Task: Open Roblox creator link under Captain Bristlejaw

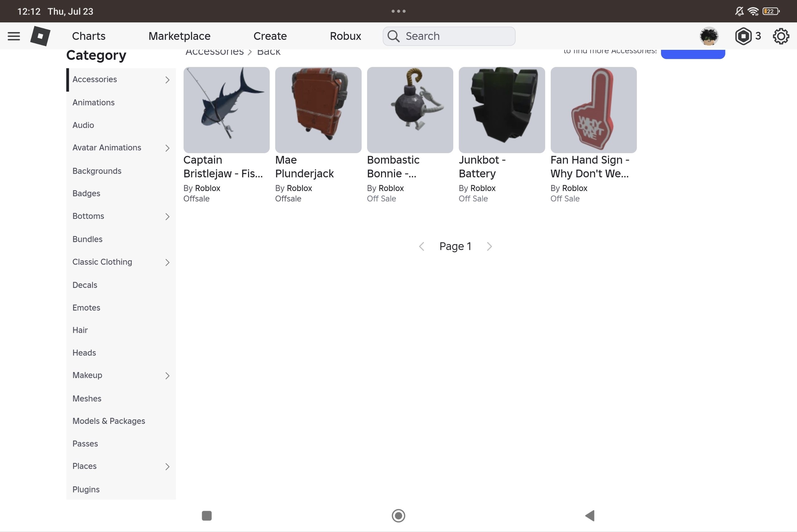Action: pos(208,188)
